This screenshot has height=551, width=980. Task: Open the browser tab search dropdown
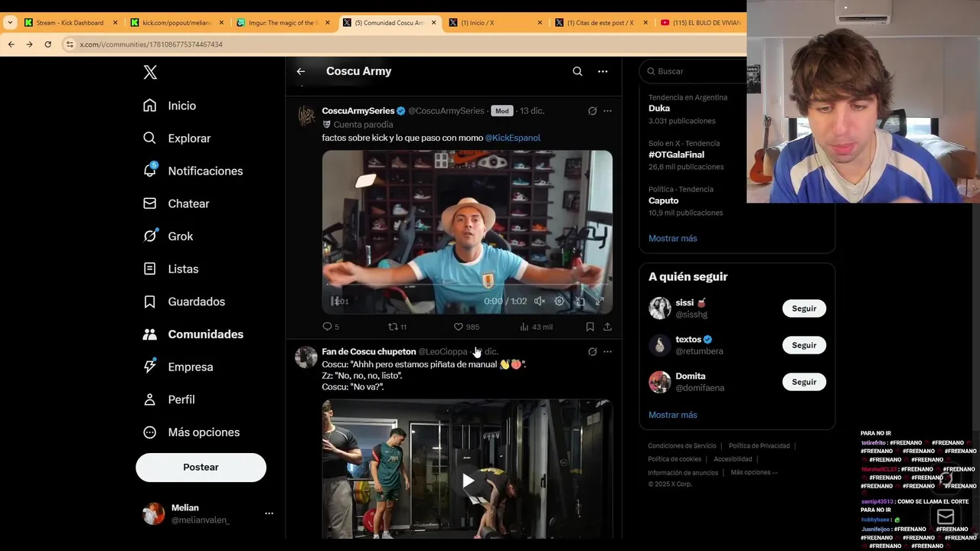click(10, 23)
